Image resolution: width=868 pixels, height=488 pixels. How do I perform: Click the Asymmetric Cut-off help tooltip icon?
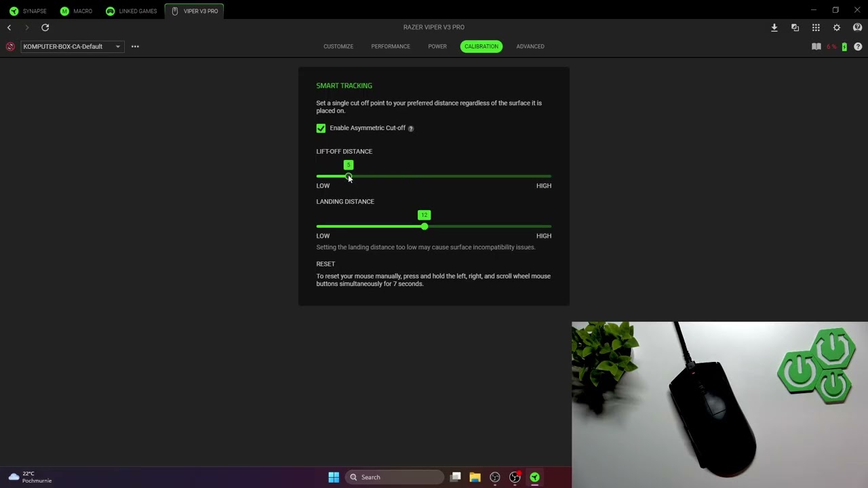[x=411, y=129]
